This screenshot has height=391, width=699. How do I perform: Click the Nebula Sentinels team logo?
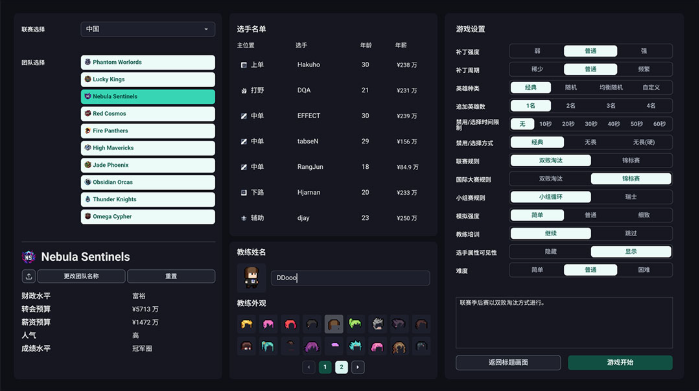point(29,257)
